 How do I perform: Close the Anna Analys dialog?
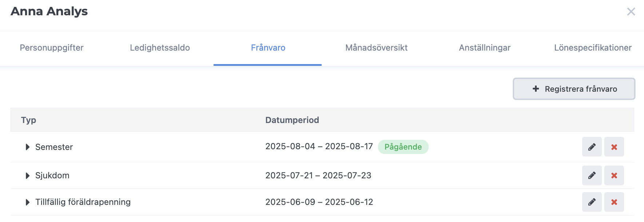pyautogui.click(x=631, y=12)
